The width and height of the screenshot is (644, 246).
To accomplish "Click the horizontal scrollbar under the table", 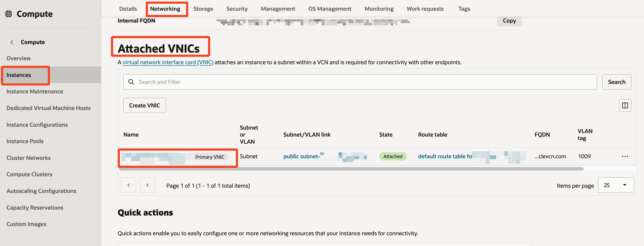I will click(351, 169).
